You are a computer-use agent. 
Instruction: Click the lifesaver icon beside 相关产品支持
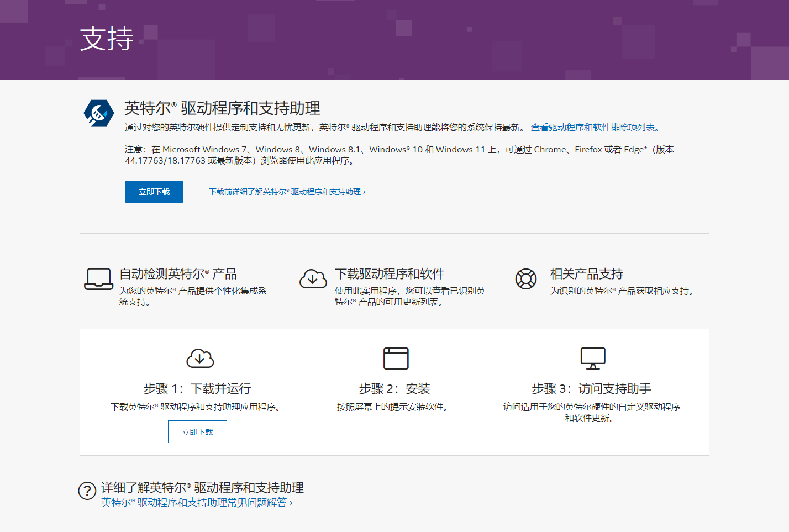coord(526,280)
